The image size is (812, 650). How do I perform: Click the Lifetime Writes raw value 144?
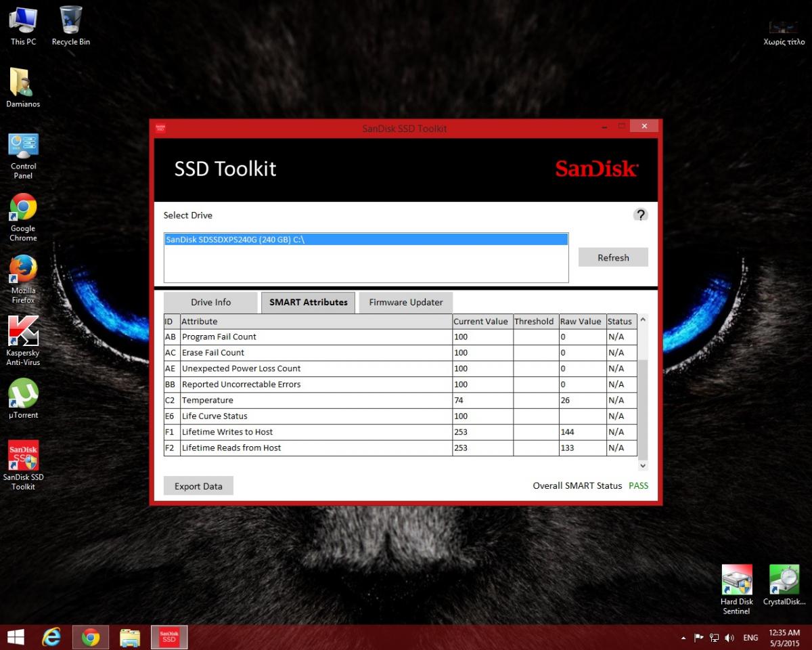click(567, 432)
